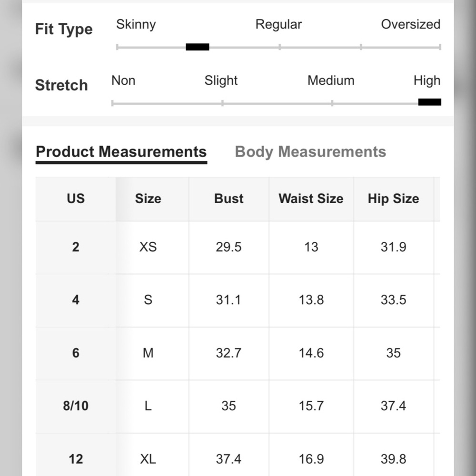Click the Regular fit label
Viewport: 476px width, 476px height.
(x=278, y=25)
